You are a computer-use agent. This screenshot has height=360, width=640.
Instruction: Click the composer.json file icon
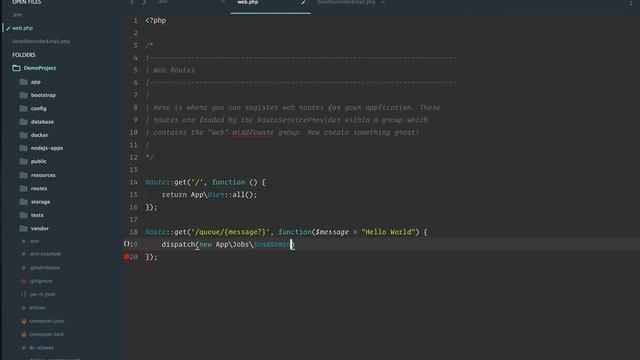pyautogui.click(x=24, y=321)
